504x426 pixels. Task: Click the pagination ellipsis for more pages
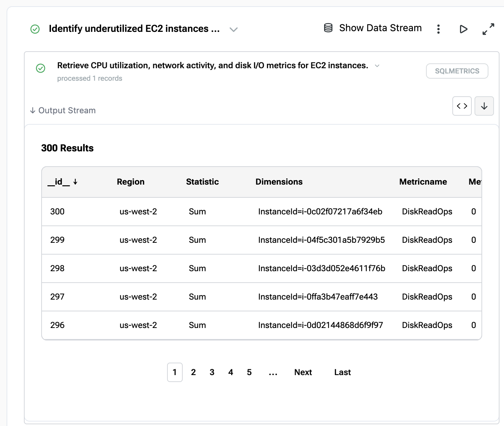(x=273, y=372)
